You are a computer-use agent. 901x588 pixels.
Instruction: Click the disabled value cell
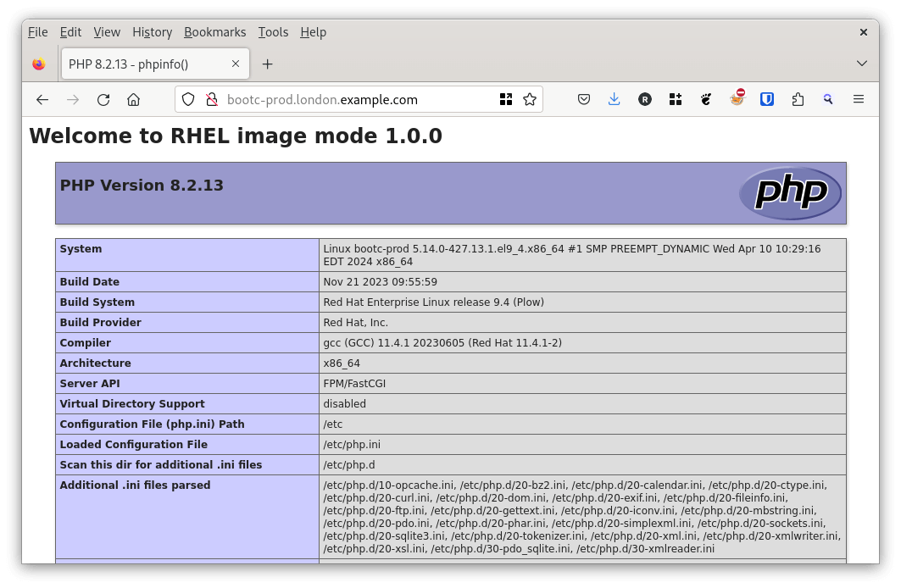pos(344,403)
